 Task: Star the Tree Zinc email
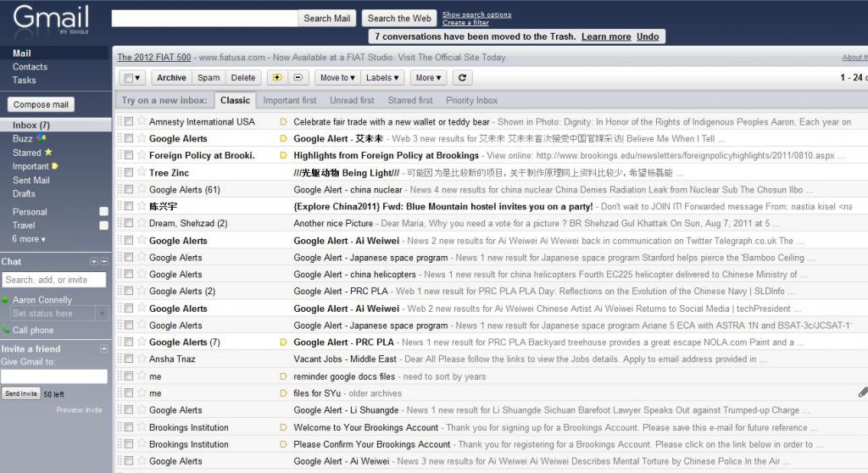point(142,172)
